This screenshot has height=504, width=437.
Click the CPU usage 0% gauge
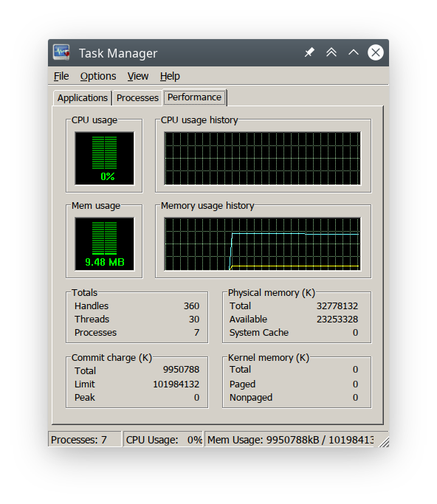point(105,158)
